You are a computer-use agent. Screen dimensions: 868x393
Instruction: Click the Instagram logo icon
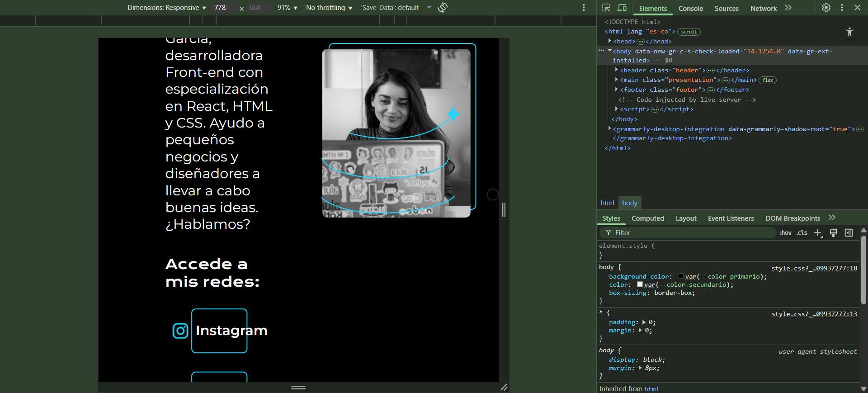(180, 331)
